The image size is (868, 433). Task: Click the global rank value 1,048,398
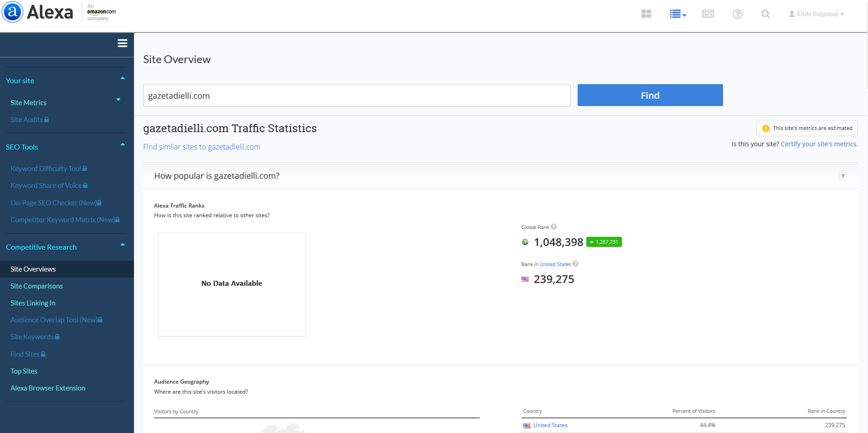(x=558, y=242)
